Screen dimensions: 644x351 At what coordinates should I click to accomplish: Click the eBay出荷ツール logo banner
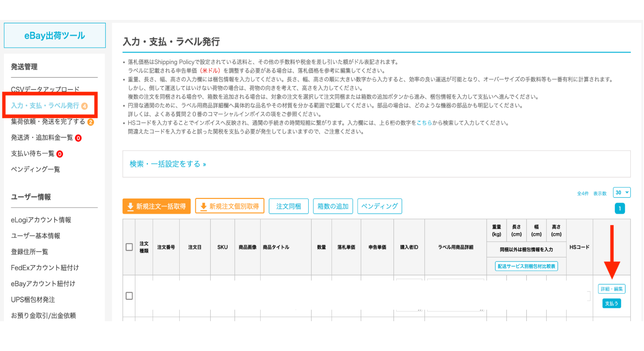[55, 36]
